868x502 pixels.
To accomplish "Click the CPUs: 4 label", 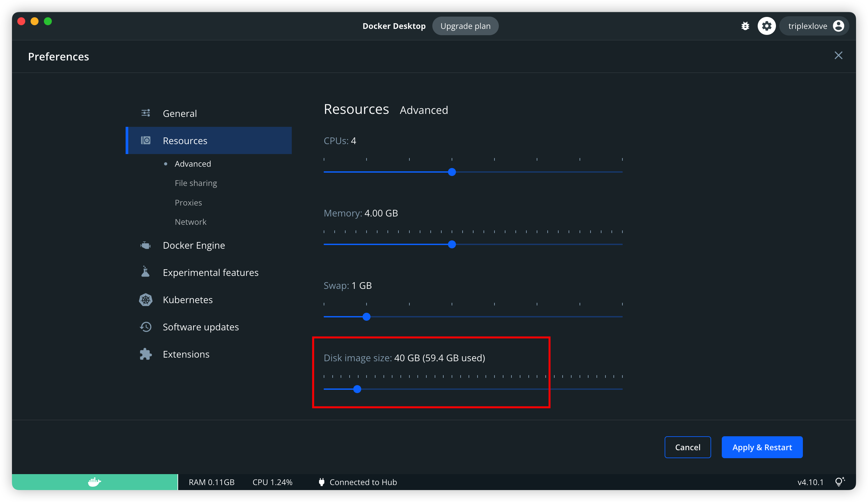I will click(x=340, y=141).
